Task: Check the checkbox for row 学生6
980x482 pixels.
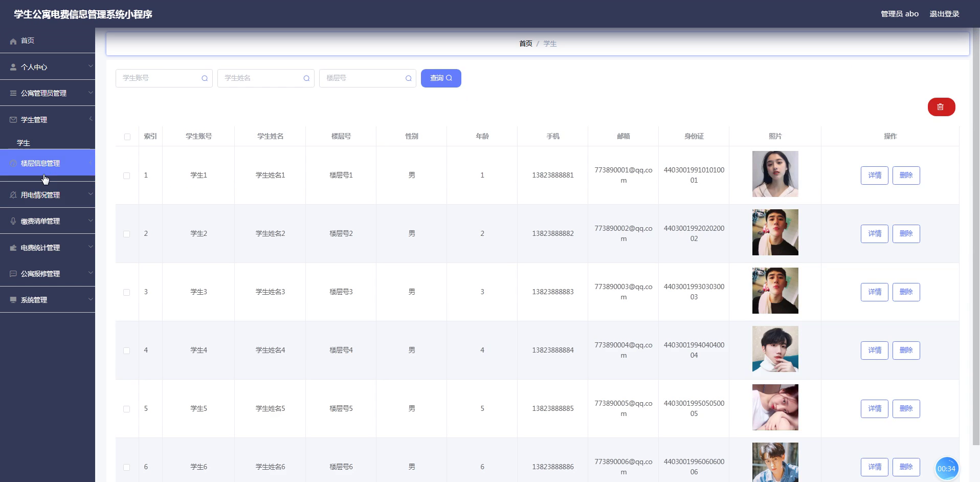Action: coord(126,467)
